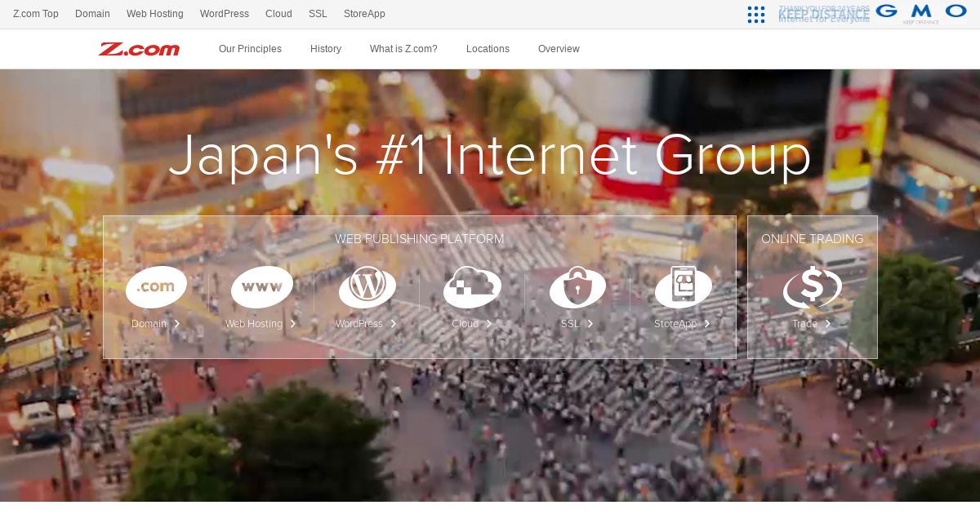Image resolution: width=980 pixels, height=514 pixels.
Task: Click the Keep Distance banner
Action: coord(824,14)
